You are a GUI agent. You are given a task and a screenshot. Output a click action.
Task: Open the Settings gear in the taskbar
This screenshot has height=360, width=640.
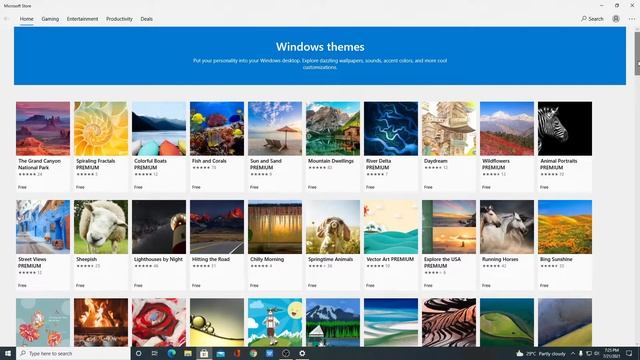(302, 353)
